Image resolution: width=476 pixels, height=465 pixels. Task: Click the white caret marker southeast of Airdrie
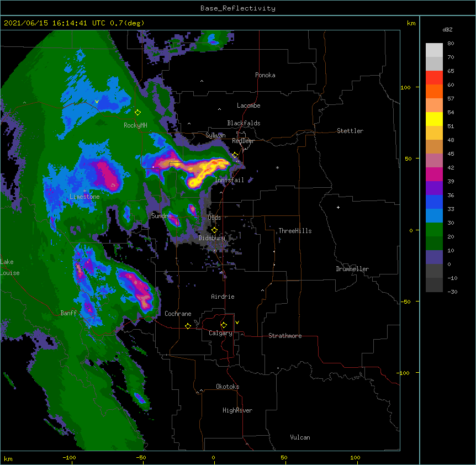pos(262,290)
